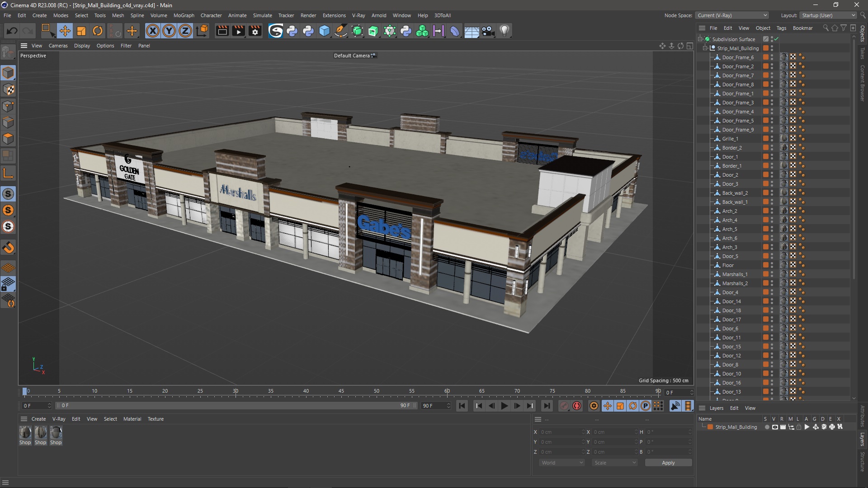Select the Move tool in top toolbar
868x488 pixels.
pyautogui.click(x=65, y=31)
